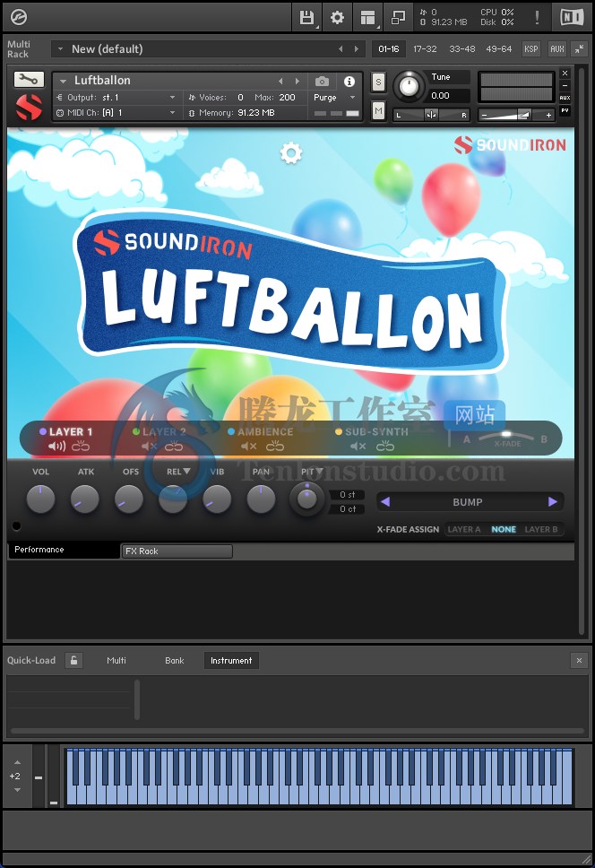Open Luftballon instrument name dropdown
This screenshot has height=868, width=595.
[x=63, y=82]
